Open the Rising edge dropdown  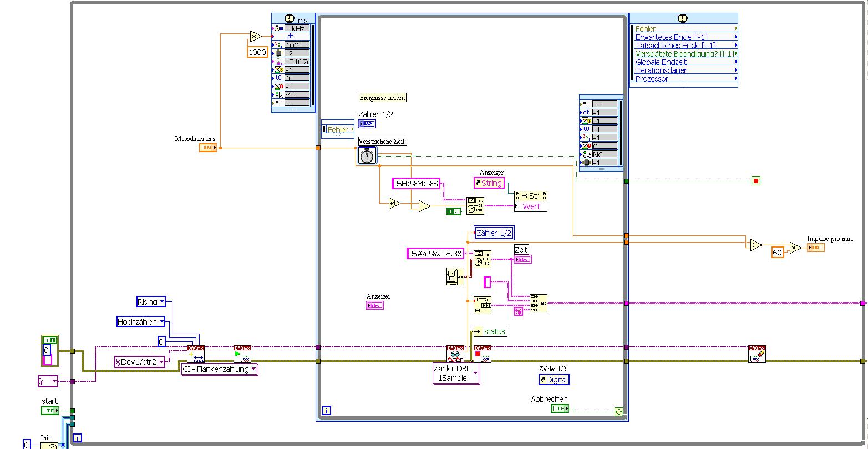click(162, 302)
